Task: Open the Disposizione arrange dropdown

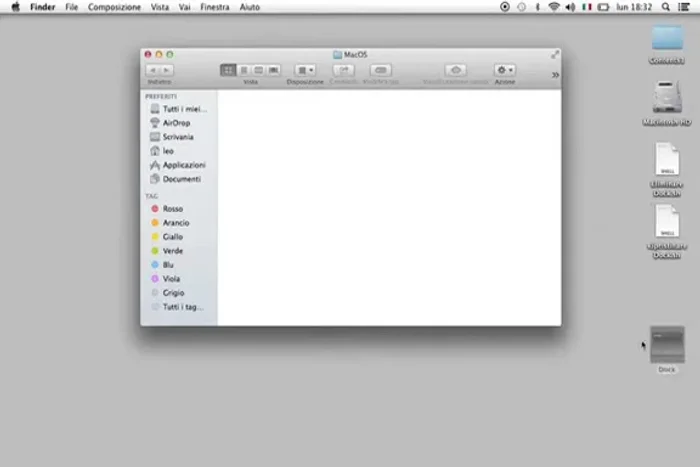Action: [x=305, y=70]
